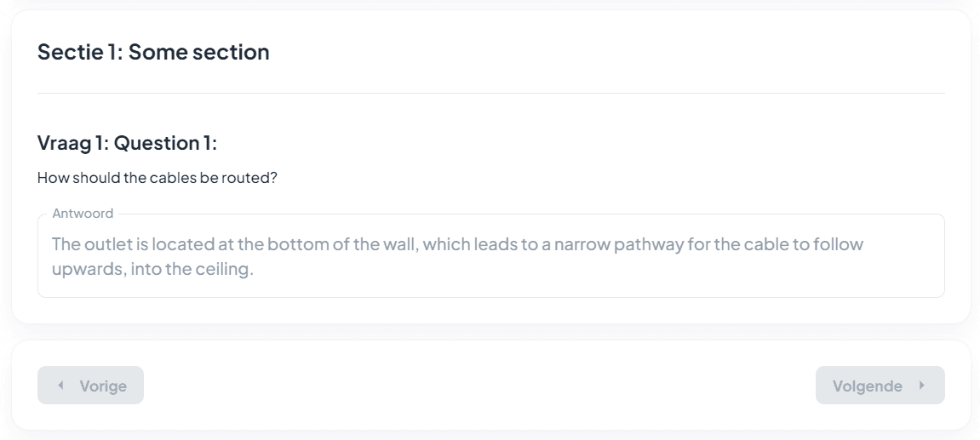Click the word 'Sectie' in the section title
Viewport: 980px width, 440px height.
[x=66, y=52]
